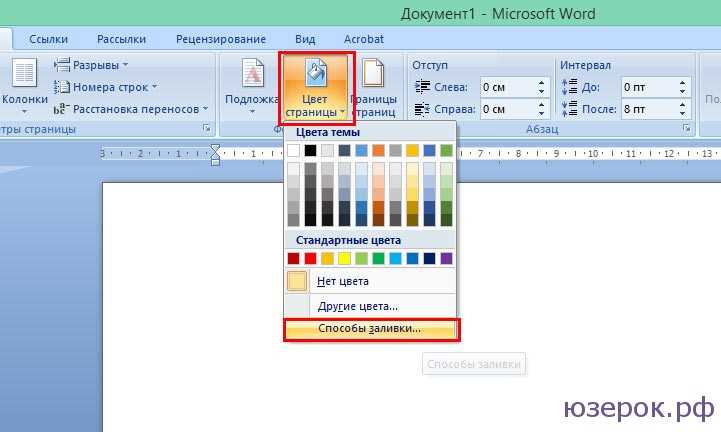Pick the purple standard color swatch
721x432 pixels.
(x=446, y=259)
